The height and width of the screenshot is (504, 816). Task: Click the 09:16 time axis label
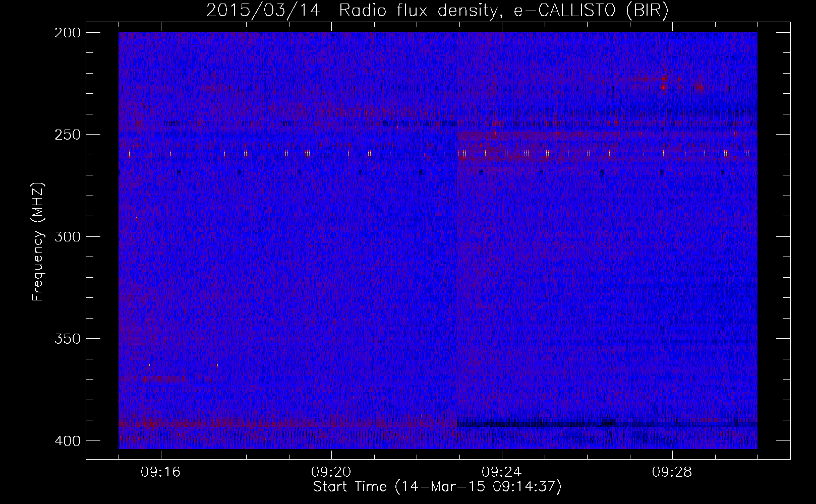161,472
